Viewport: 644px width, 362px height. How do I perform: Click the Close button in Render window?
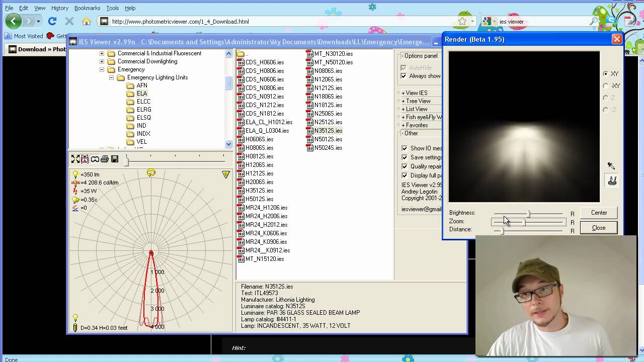pyautogui.click(x=599, y=228)
